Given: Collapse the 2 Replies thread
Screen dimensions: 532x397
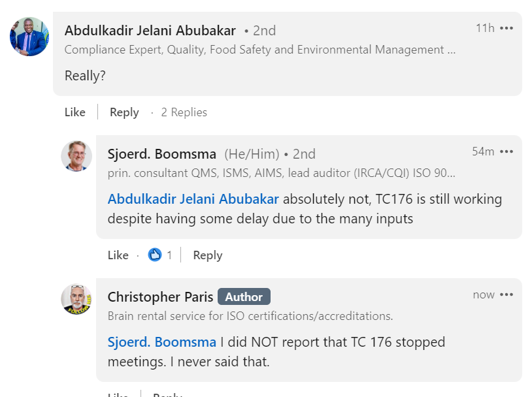Looking at the screenshot, I should 184,112.
